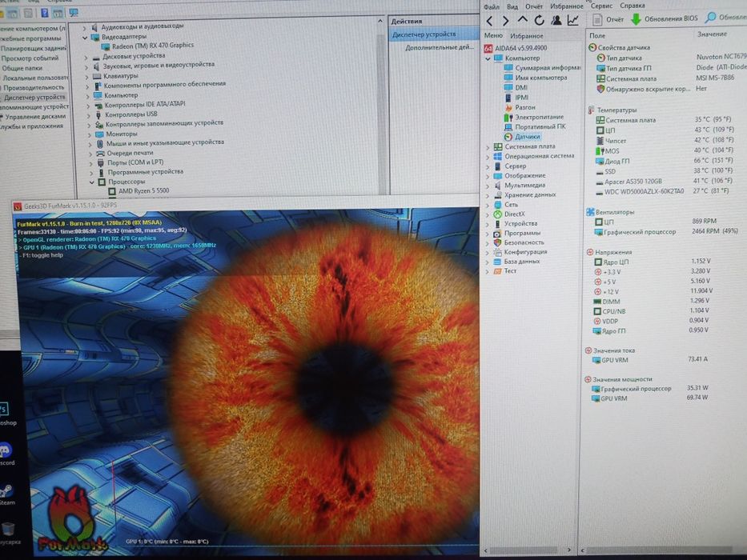Open the Вид menu in AIDA64

(512, 6)
